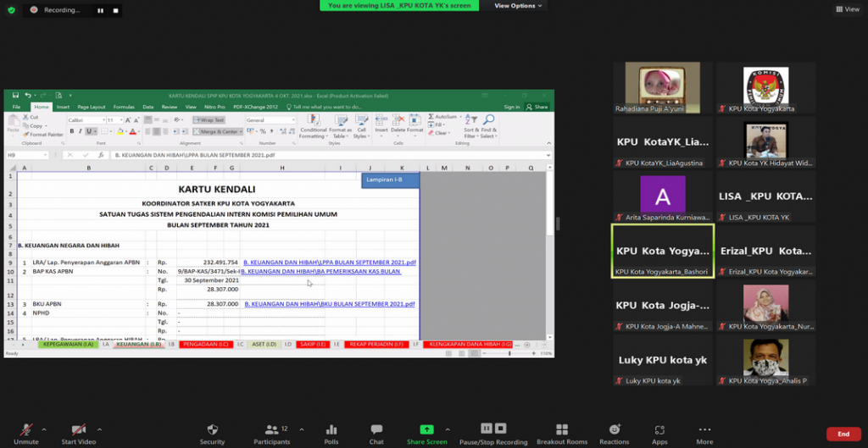
Task: Open the Security shield icon in Zoom
Action: pyautogui.click(x=212, y=430)
